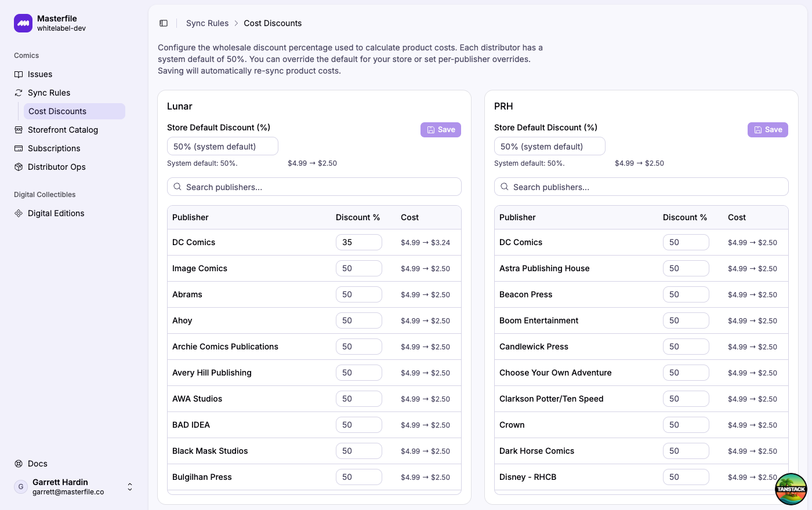Click the Subscriptions card icon
The height and width of the screenshot is (510, 812).
click(19, 148)
